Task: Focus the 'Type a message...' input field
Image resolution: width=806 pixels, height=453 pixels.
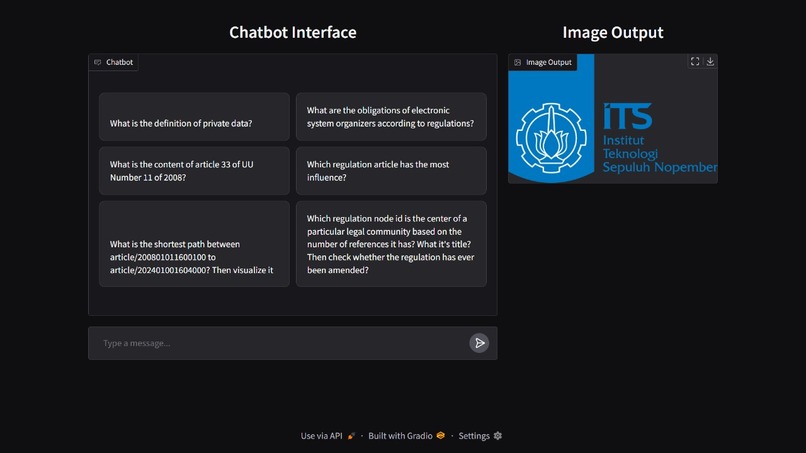Action: point(283,343)
